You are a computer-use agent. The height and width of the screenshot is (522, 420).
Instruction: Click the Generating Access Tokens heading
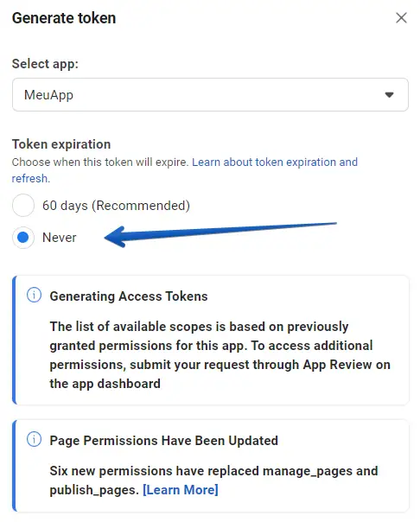click(129, 296)
